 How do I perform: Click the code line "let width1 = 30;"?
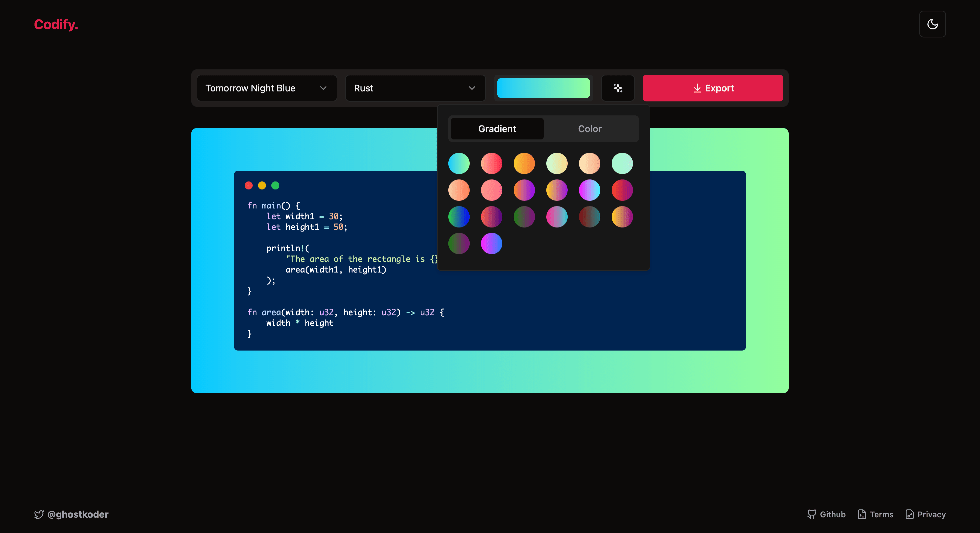(304, 216)
